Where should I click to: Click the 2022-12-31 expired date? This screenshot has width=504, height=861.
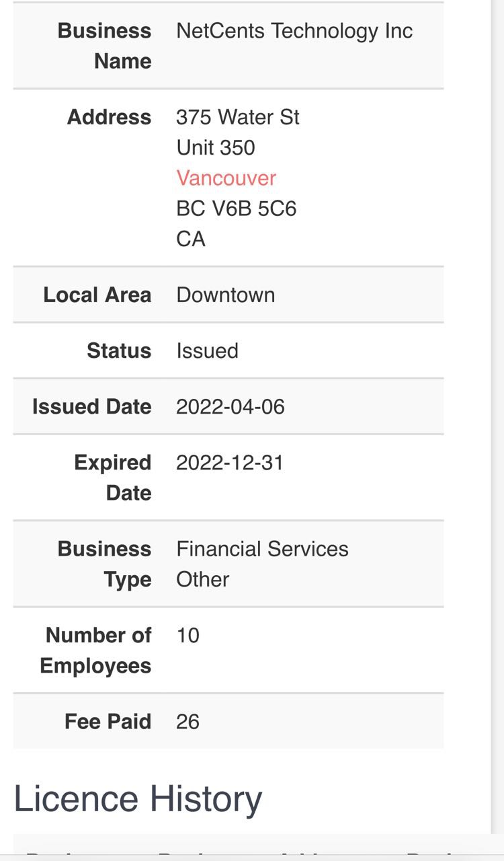(x=230, y=463)
